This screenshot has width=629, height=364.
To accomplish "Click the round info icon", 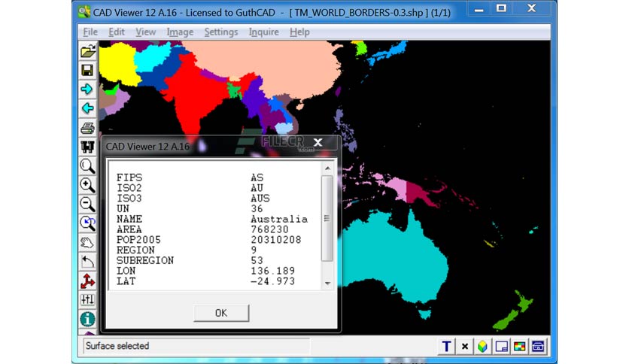I will (x=87, y=320).
